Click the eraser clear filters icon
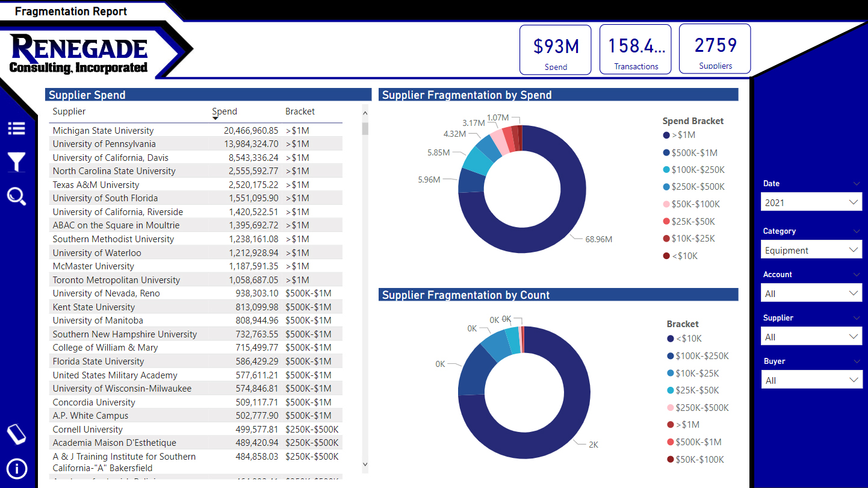Viewport: 868px width, 488px height. coord(16,434)
